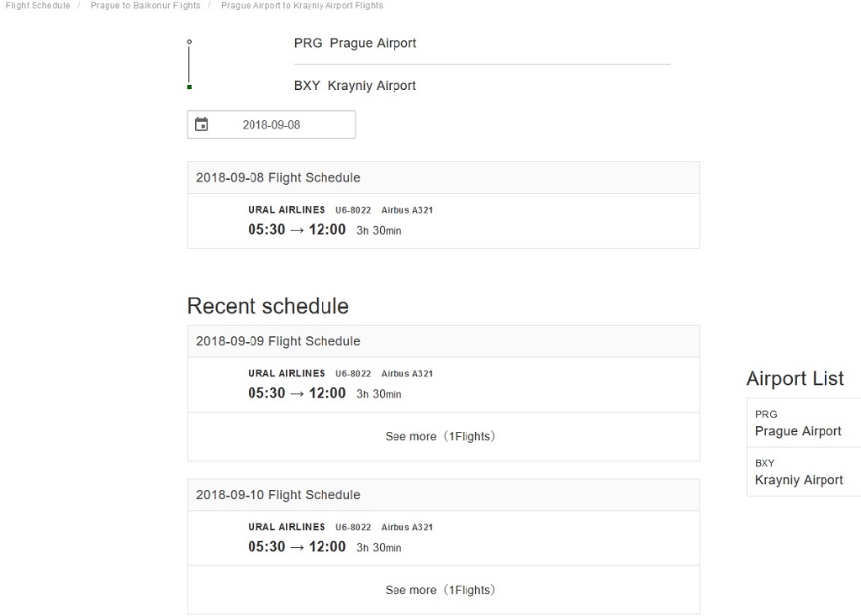Click the green destination square marker
Viewport: 861px width, 616px height.
click(189, 87)
